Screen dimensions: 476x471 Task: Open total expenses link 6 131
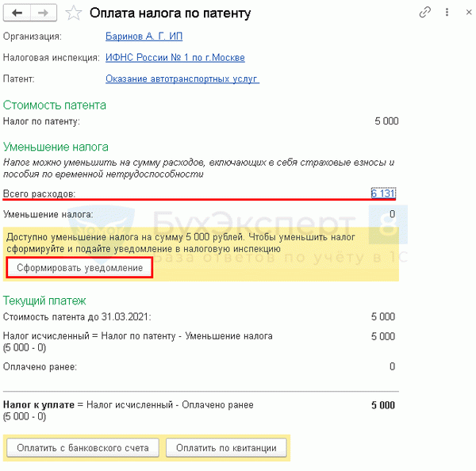click(x=383, y=193)
